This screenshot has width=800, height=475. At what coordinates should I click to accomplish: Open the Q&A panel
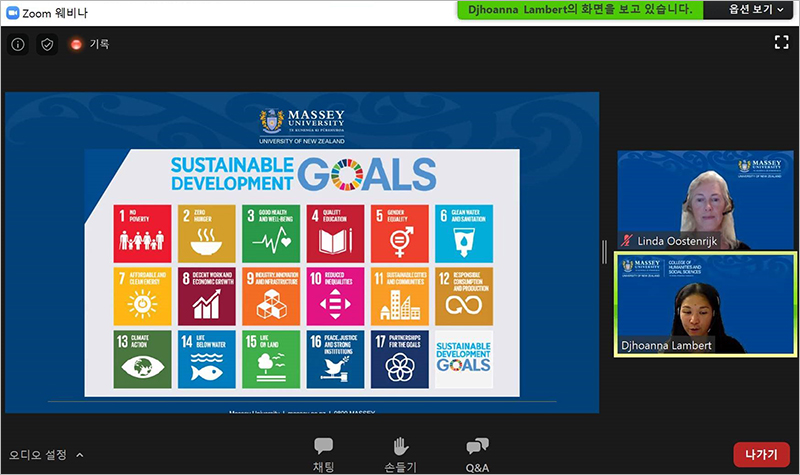pos(477,455)
